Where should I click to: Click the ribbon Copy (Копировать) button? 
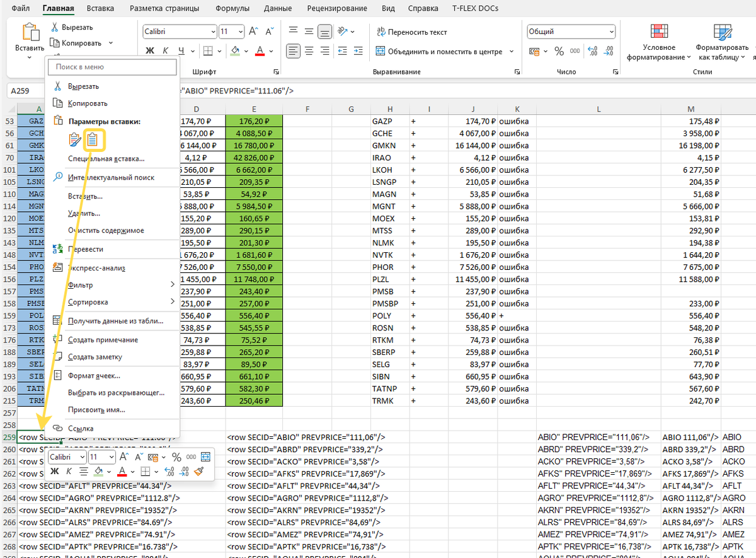pos(76,43)
